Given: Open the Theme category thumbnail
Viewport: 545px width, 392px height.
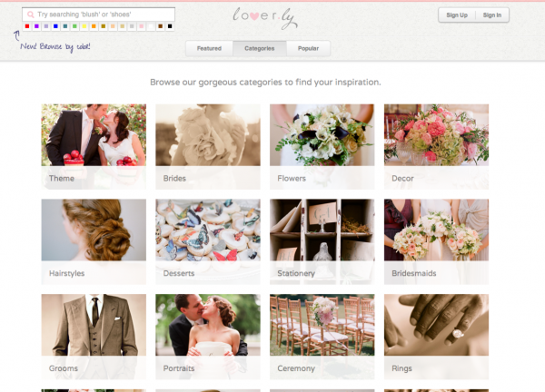Looking at the screenshot, I should [94, 146].
